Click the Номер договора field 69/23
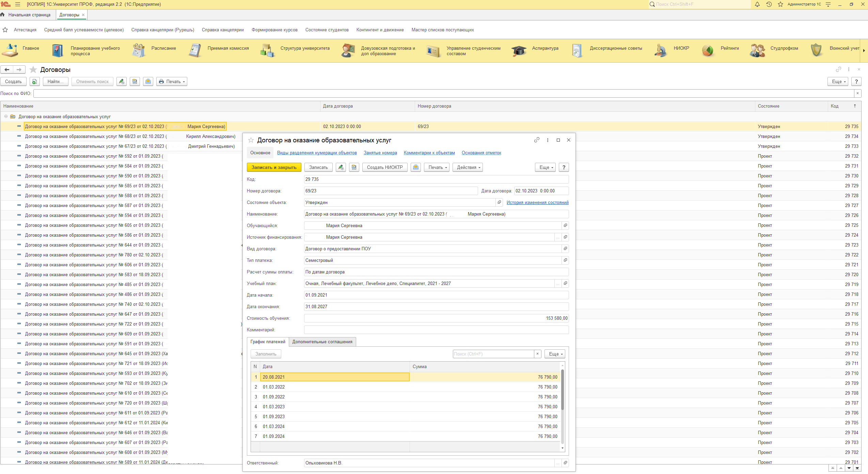Image resolution: width=868 pixels, height=474 pixels. tap(391, 191)
